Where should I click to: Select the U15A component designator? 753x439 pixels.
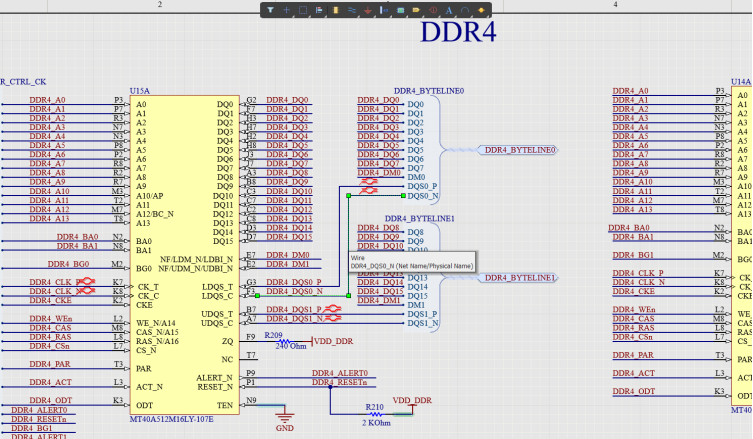[139, 91]
